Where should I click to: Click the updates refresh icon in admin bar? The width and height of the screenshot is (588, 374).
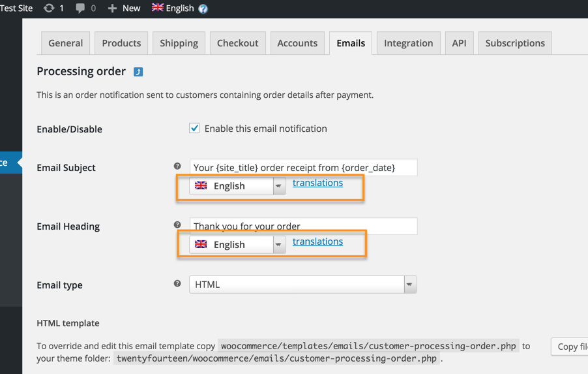point(49,8)
